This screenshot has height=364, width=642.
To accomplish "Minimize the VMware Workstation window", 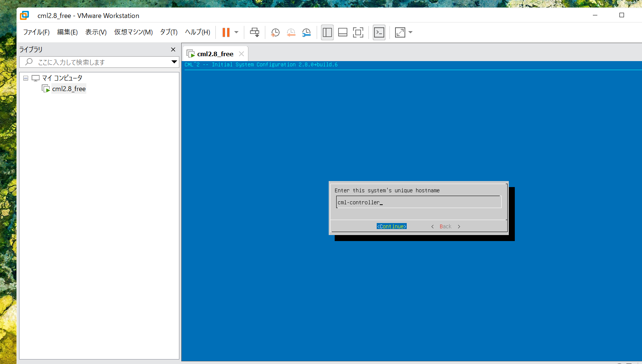I will [595, 15].
